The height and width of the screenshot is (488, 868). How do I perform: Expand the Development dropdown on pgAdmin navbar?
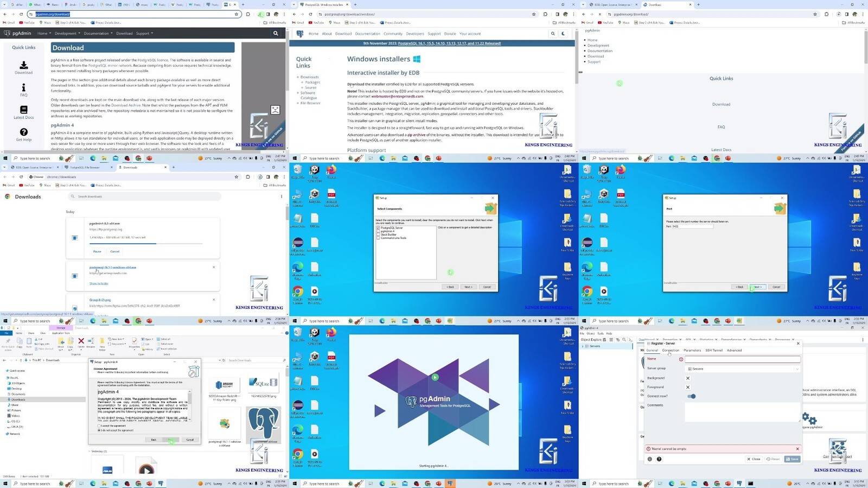pyautogui.click(x=67, y=34)
